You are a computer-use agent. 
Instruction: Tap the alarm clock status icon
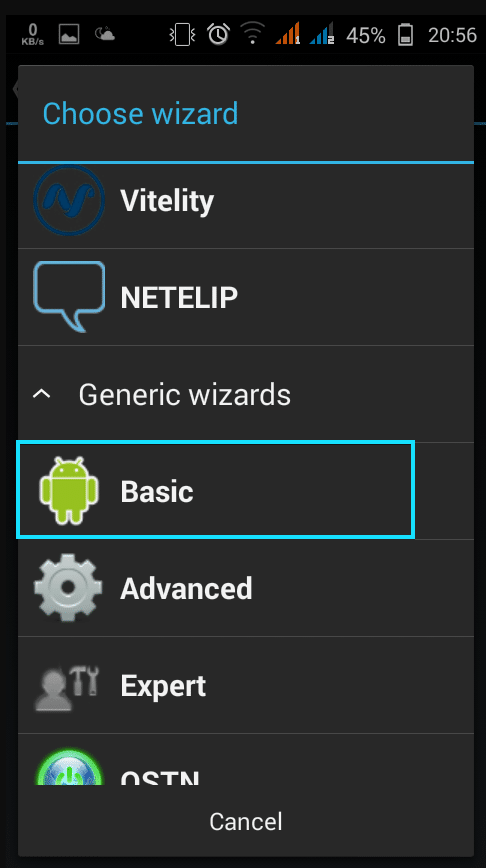point(218,34)
